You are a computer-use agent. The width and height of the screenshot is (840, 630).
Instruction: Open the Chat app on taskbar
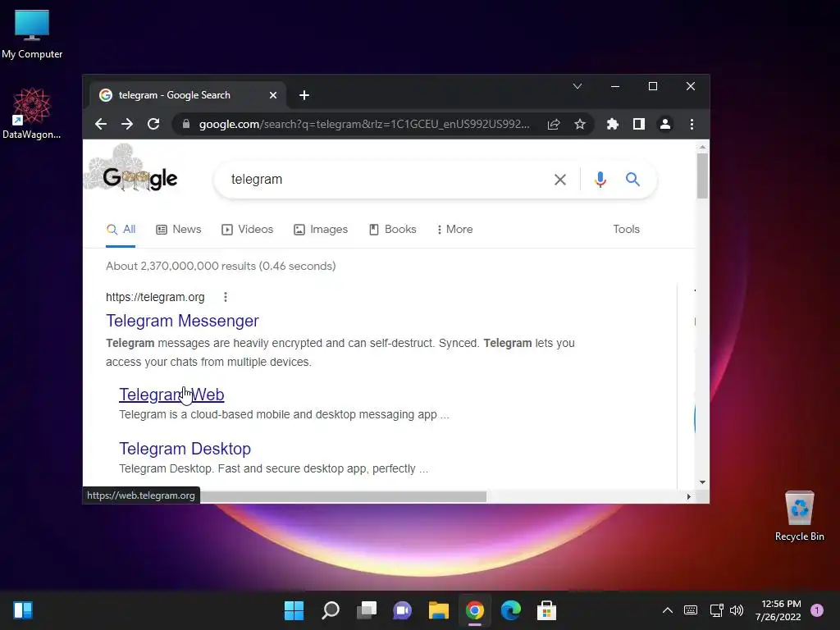(x=402, y=610)
